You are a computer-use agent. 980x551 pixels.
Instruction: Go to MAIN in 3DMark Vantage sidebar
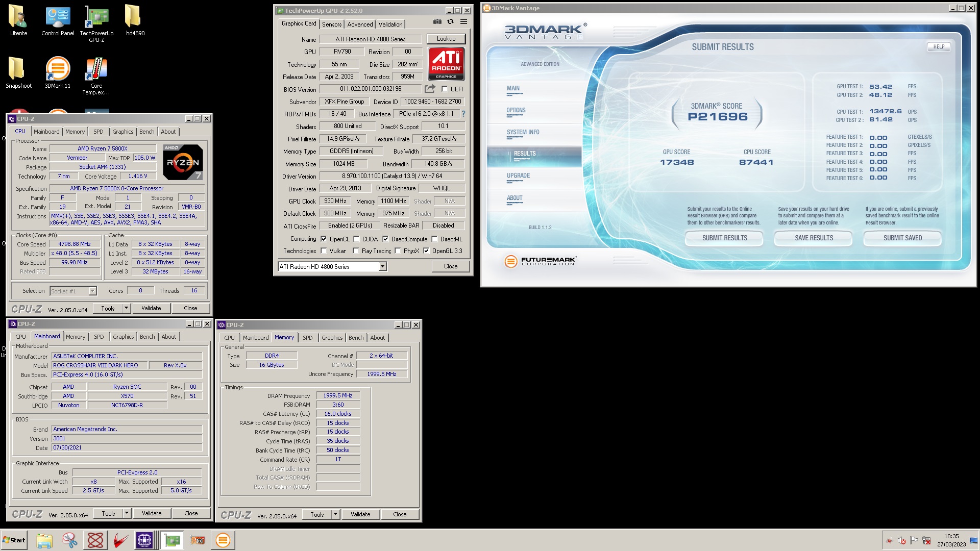point(513,89)
